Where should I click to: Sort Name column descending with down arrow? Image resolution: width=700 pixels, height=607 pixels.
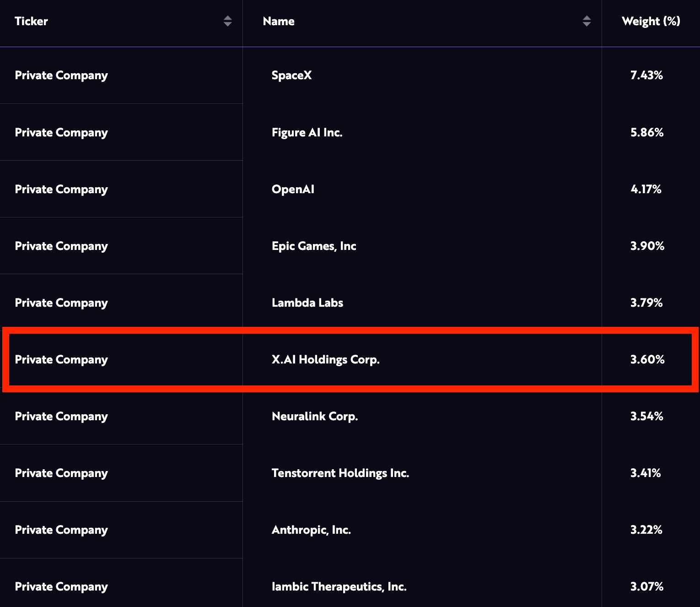tap(587, 24)
